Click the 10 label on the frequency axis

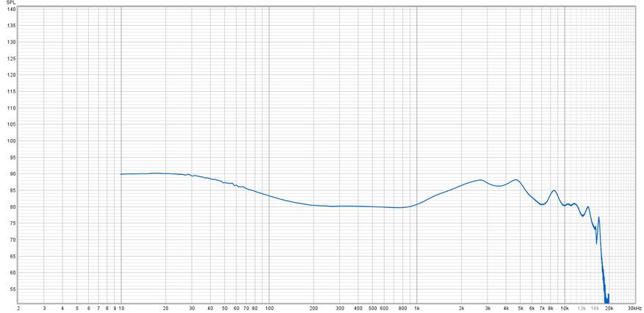(121, 308)
